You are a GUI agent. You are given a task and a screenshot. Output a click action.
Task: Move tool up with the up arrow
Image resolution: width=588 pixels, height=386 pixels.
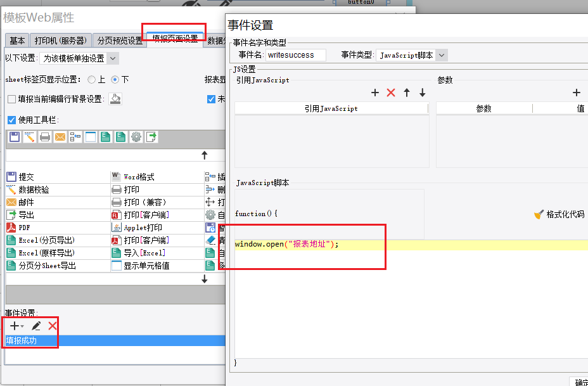[x=205, y=155]
